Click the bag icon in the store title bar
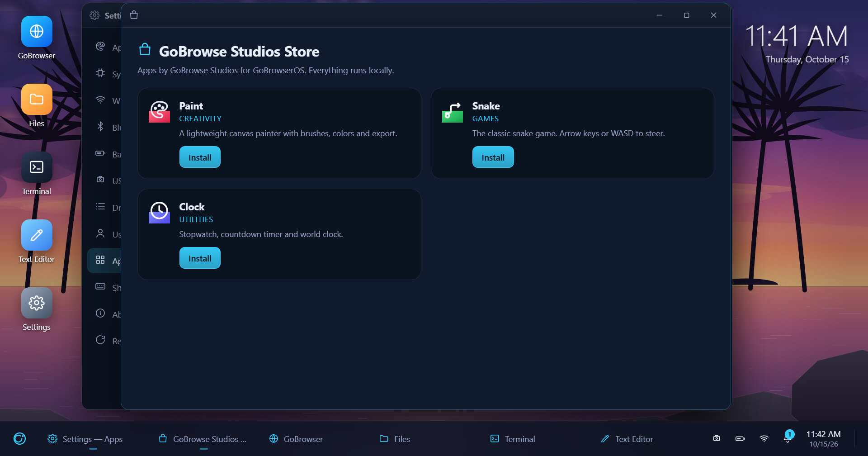 click(134, 15)
